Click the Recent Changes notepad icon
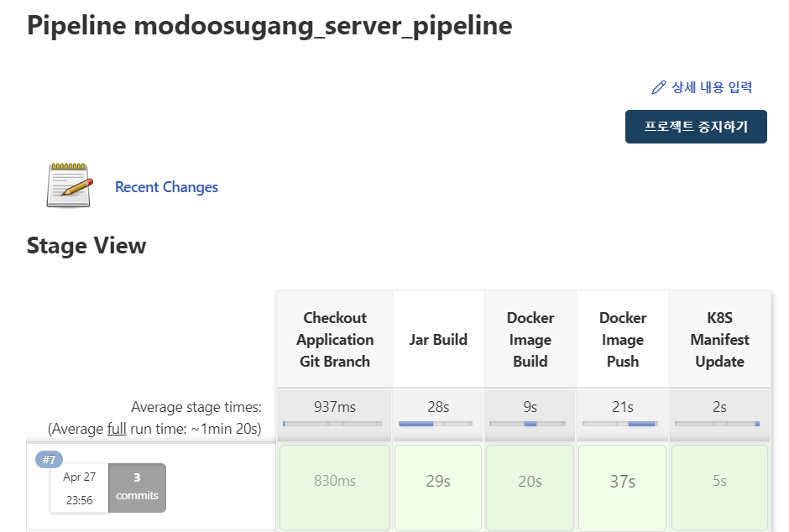 pyautogui.click(x=70, y=185)
